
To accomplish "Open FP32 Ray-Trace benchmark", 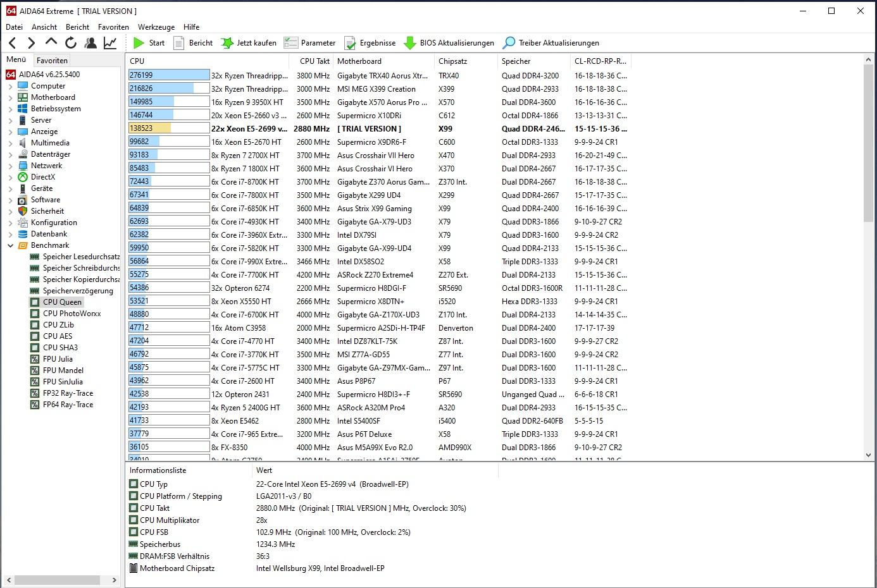I will pyautogui.click(x=68, y=393).
